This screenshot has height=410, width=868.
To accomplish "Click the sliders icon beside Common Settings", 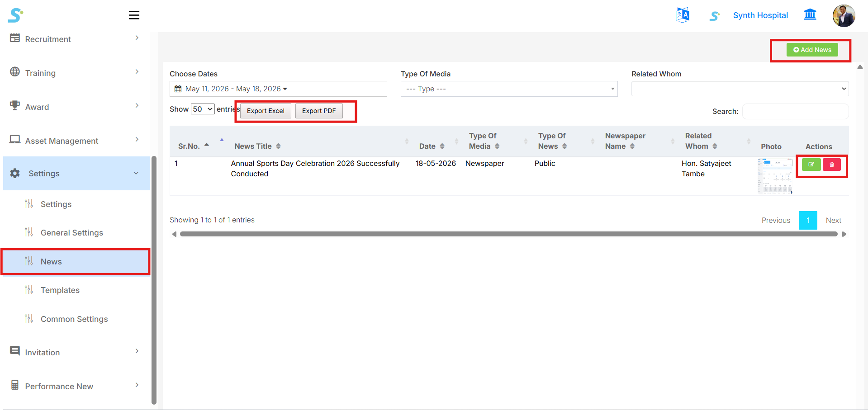I will [x=29, y=319].
